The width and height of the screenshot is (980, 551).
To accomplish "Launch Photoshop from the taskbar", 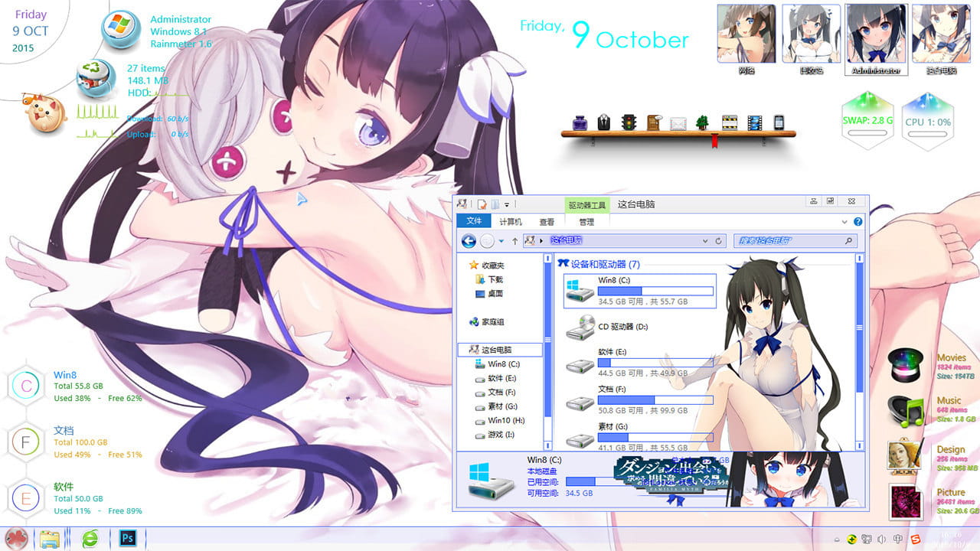I will pos(129,540).
